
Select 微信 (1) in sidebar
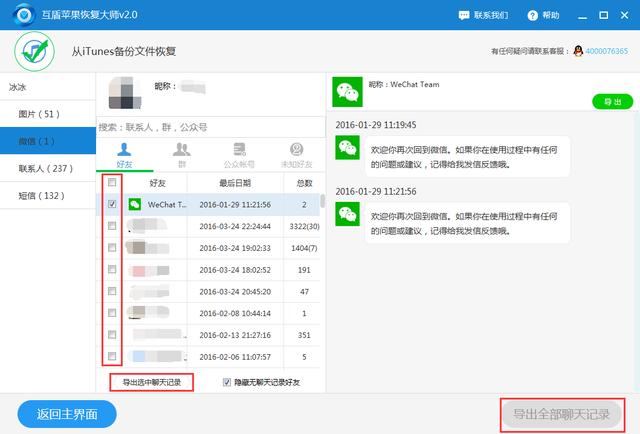tap(48, 141)
